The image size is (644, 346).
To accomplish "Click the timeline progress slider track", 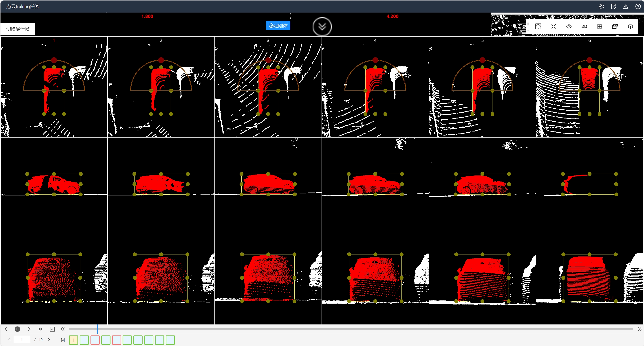I will tap(350, 329).
